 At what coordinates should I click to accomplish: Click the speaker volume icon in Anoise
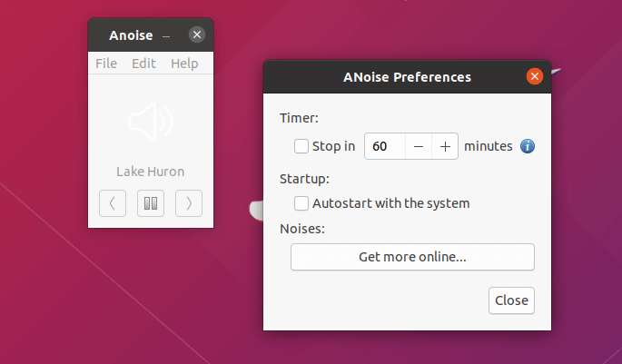[x=151, y=122]
